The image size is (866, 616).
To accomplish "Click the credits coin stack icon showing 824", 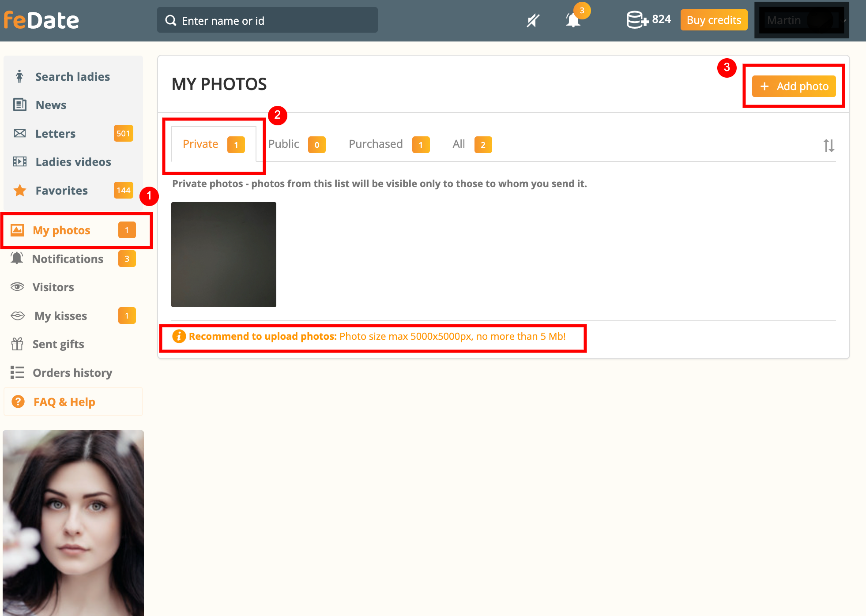I will click(x=636, y=19).
